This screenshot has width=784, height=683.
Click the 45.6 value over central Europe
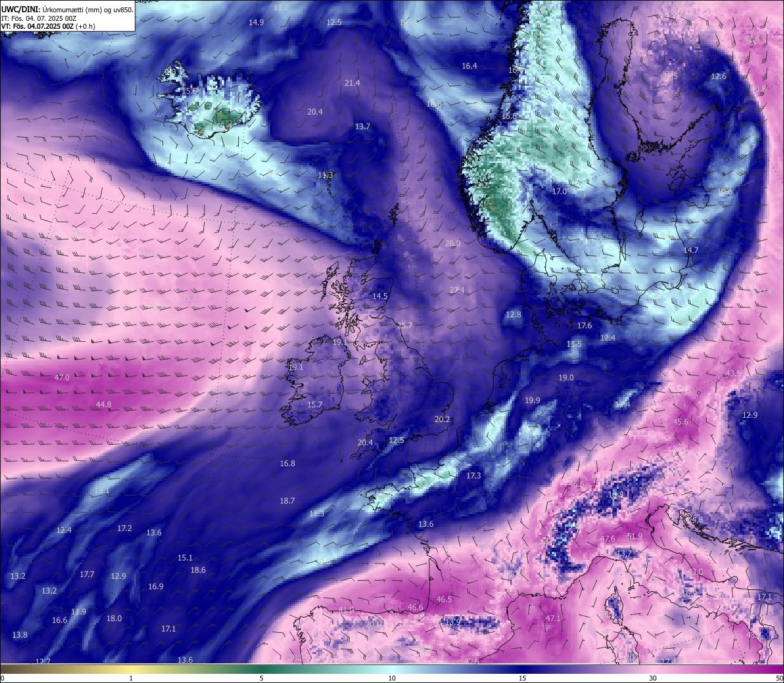680,422
